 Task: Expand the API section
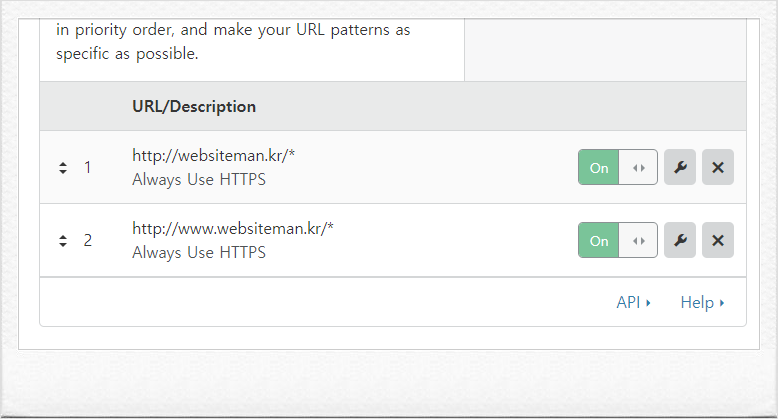(x=633, y=302)
